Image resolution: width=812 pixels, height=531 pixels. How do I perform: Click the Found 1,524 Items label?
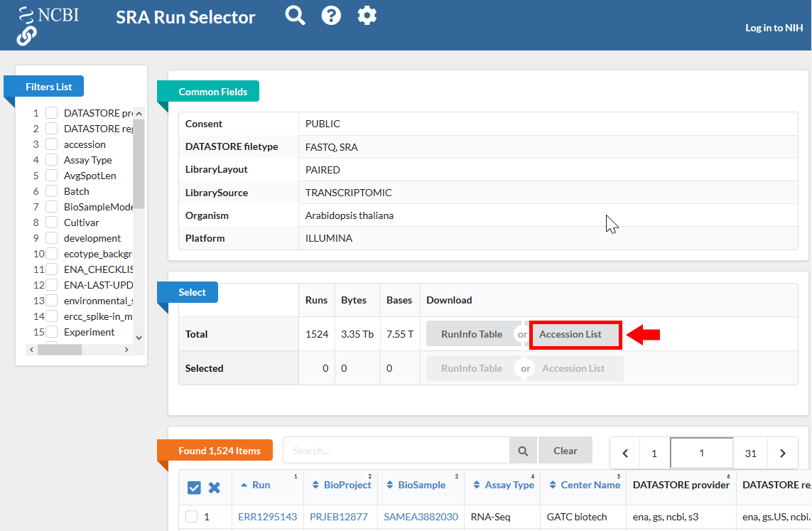pyautogui.click(x=215, y=451)
